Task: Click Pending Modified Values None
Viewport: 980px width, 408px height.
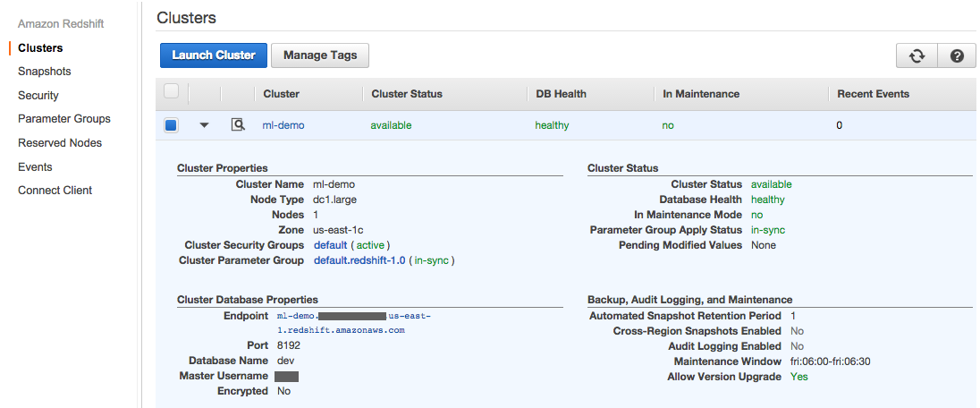Action: coord(764,244)
